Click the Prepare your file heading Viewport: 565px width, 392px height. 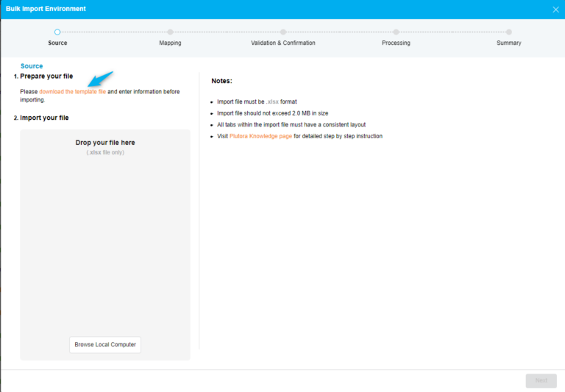[46, 76]
